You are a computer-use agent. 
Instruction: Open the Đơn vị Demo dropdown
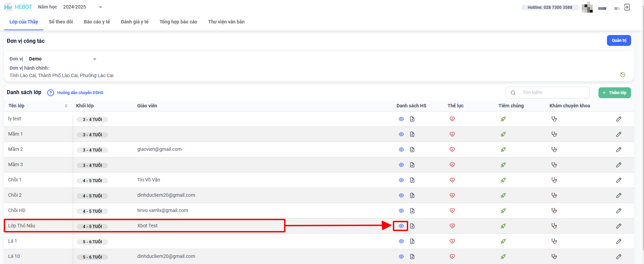pos(95,59)
